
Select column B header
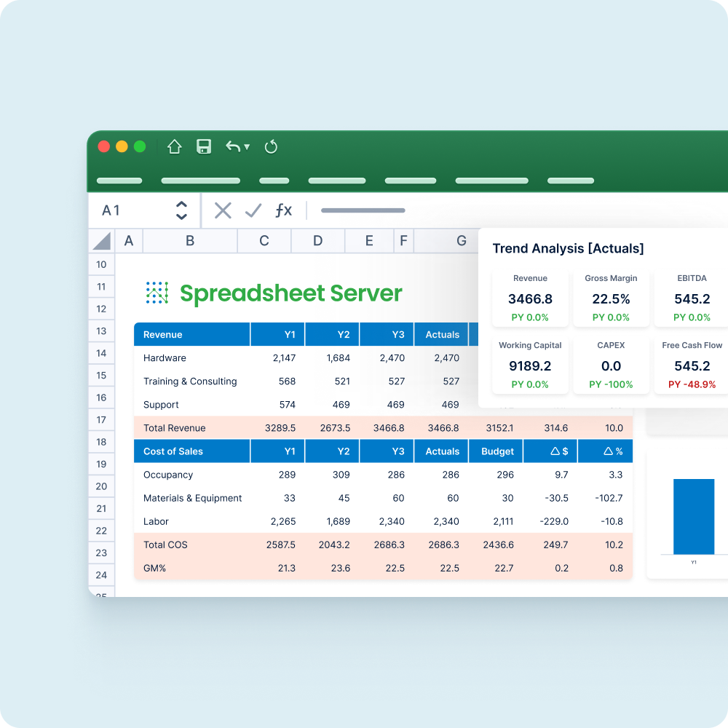(190, 241)
